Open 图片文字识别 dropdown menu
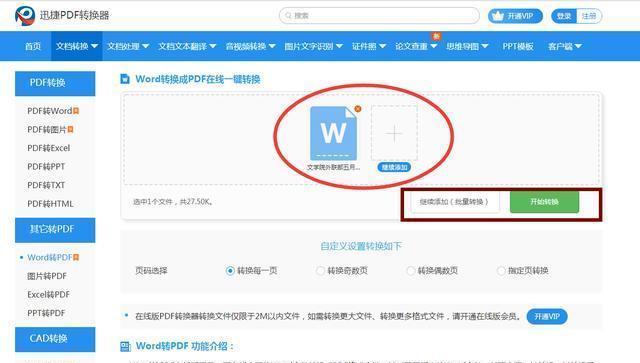 click(313, 46)
